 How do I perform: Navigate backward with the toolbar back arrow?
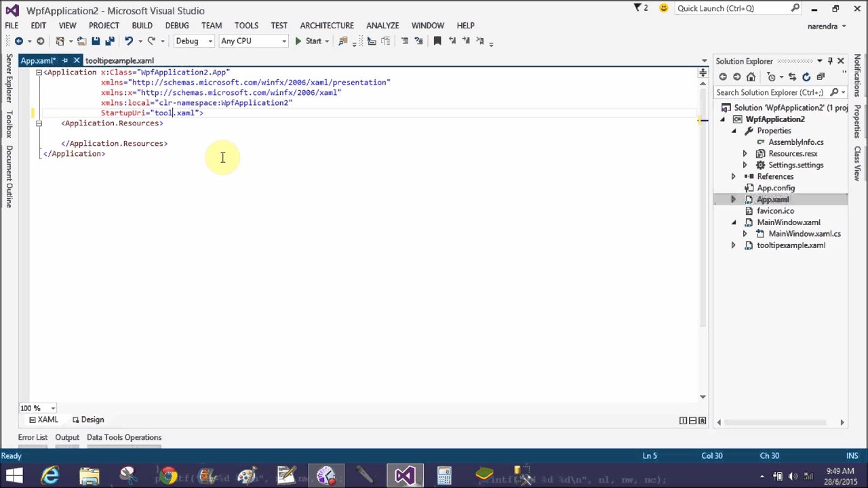pyautogui.click(x=19, y=41)
